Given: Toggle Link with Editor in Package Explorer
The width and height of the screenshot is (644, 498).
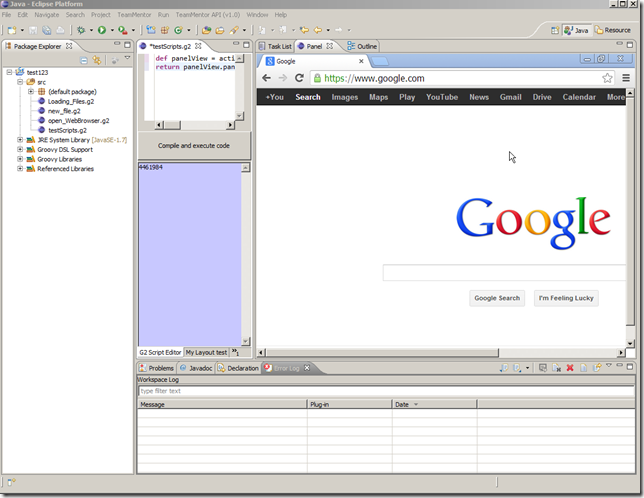Looking at the screenshot, I should click(x=97, y=60).
